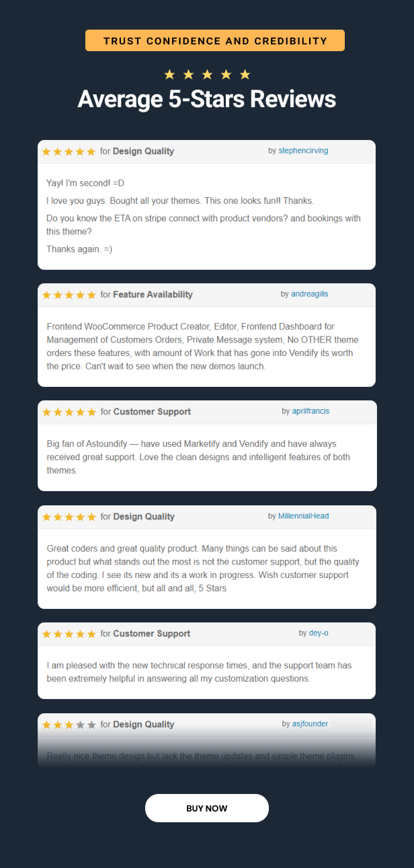Click the Average 5-Stars Reviews heading
414x868 pixels.
(207, 100)
